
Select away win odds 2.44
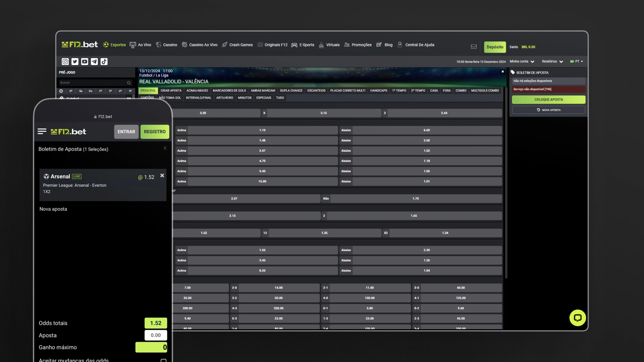(x=442, y=113)
